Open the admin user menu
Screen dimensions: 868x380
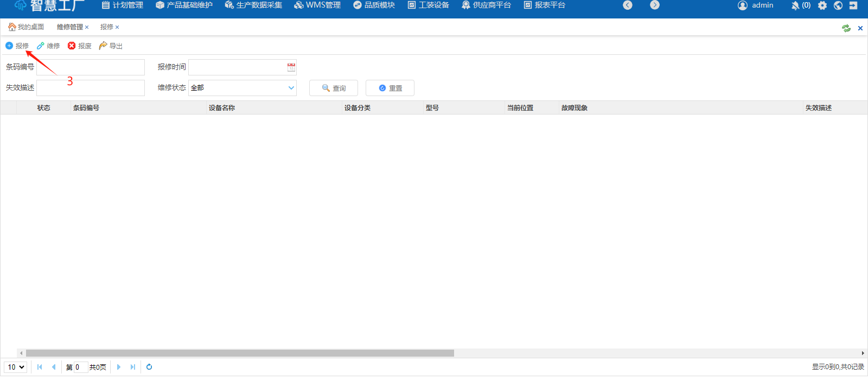(756, 5)
